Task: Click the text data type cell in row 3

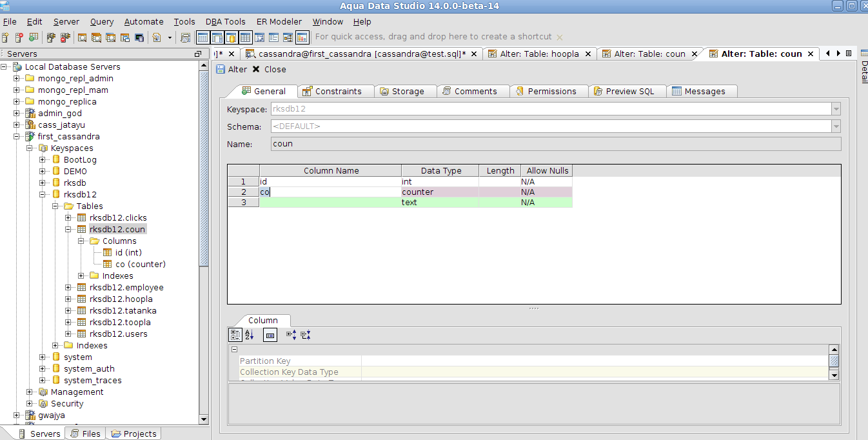Action: [x=440, y=203]
